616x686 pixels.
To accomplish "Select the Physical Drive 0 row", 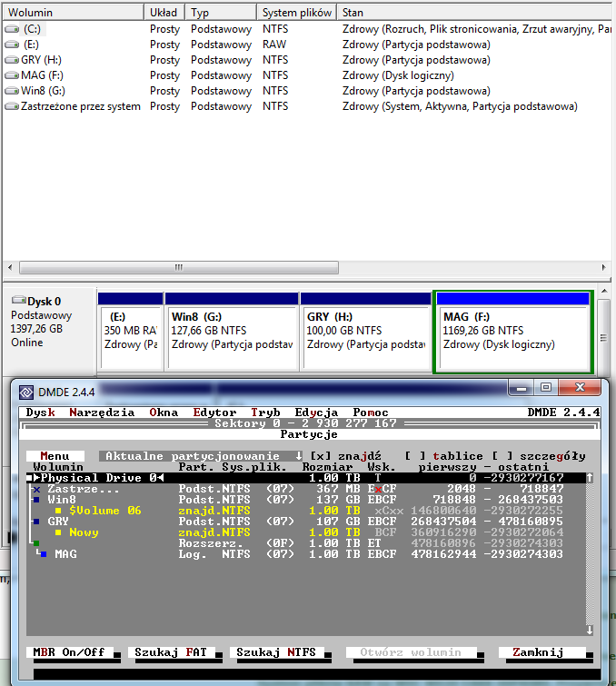I will tap(306, 478).
